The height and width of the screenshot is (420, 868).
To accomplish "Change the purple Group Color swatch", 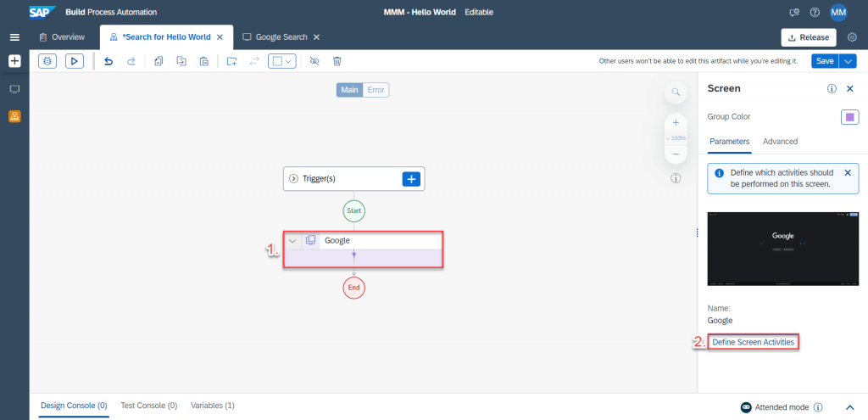I will [849, 117].
